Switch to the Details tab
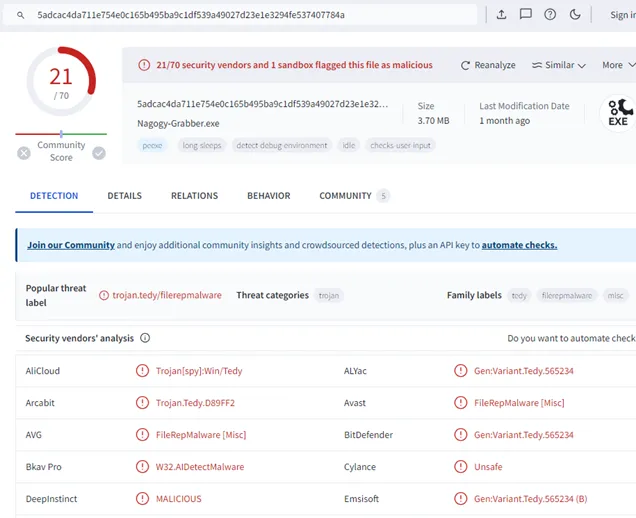Image resolution: width=636 pixels, height=518 pixels. 125,196
